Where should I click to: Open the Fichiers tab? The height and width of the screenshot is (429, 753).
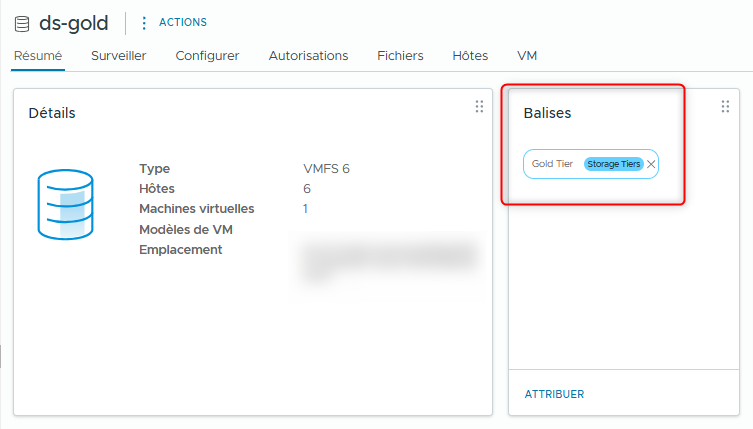(x=400, y=56)
